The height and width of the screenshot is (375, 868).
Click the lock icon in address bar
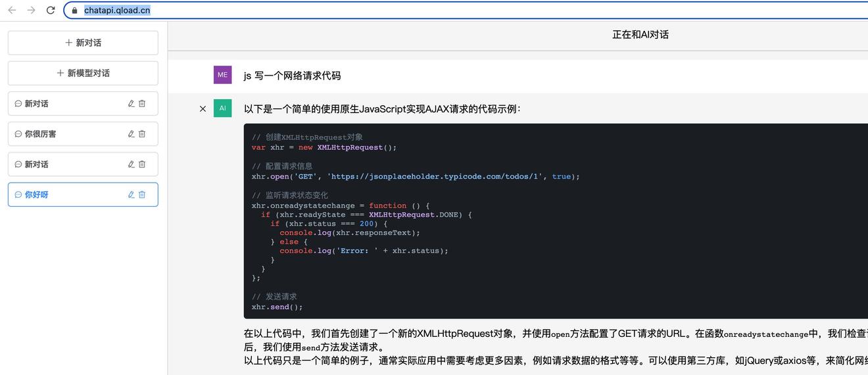[74, 11]
